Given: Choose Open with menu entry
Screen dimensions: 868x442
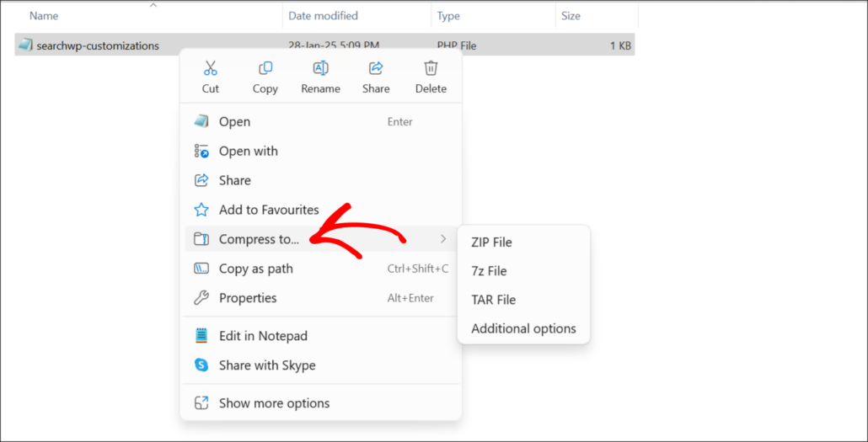Looking at the screenshot, I should pyautogui.click(x=320, y=151).
